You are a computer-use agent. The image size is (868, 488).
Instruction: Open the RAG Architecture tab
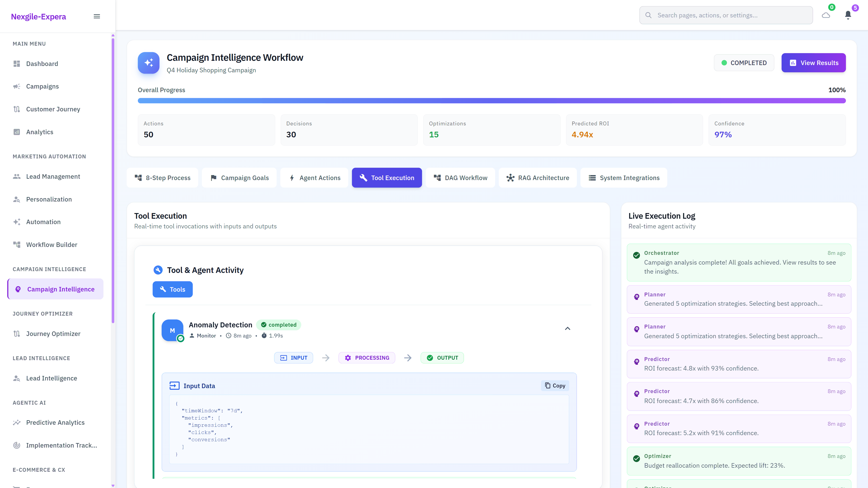(538, 178)
